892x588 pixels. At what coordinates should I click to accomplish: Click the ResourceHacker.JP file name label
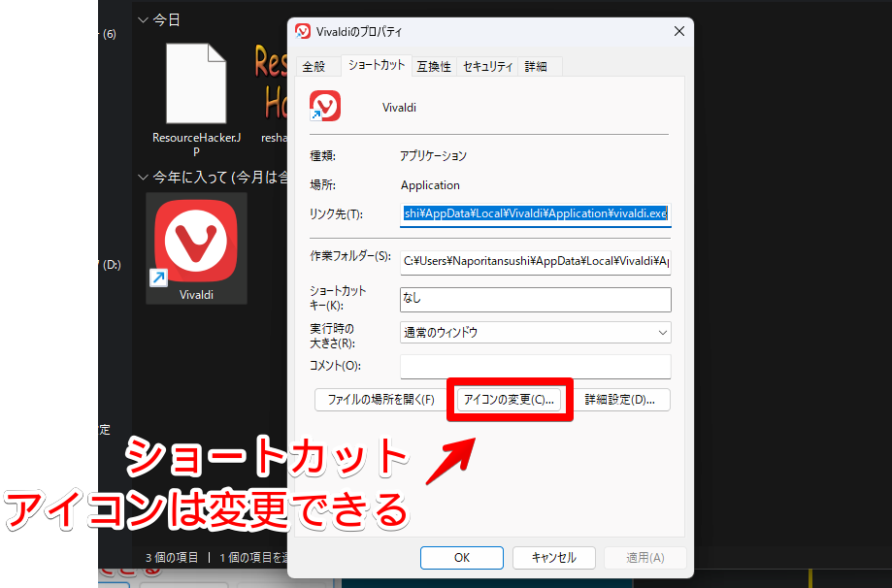(x=196, y=145)
